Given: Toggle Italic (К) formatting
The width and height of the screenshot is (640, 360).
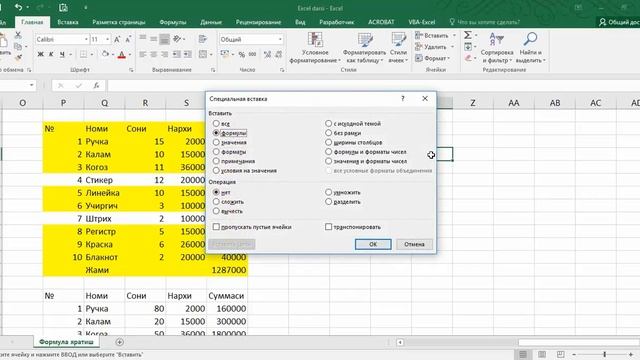Looking at the screenshot, I should click(51, 54).
